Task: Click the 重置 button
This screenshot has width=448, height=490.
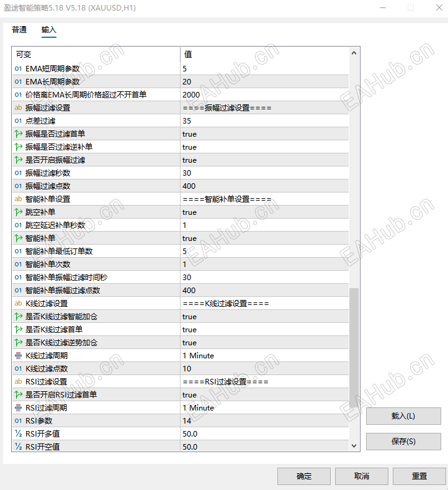Action: 419,476
